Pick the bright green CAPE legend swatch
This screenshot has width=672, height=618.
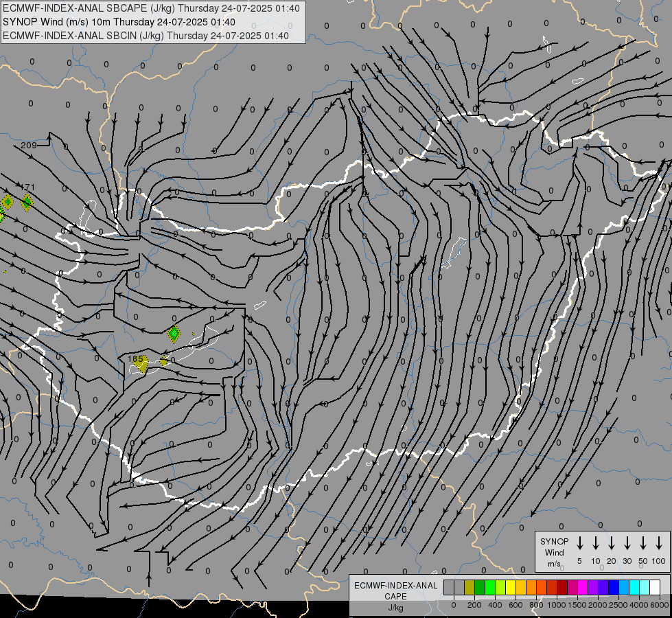point(490,587)
